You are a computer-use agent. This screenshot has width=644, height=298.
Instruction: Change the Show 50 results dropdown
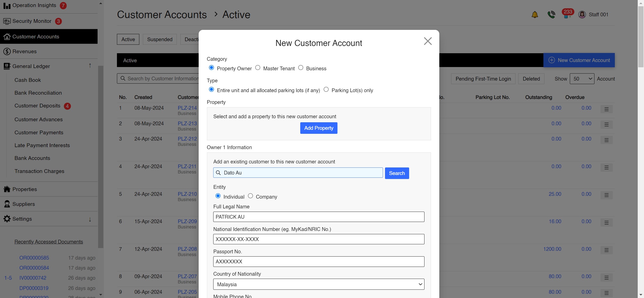pyautogui.click(x=582, y=79)
